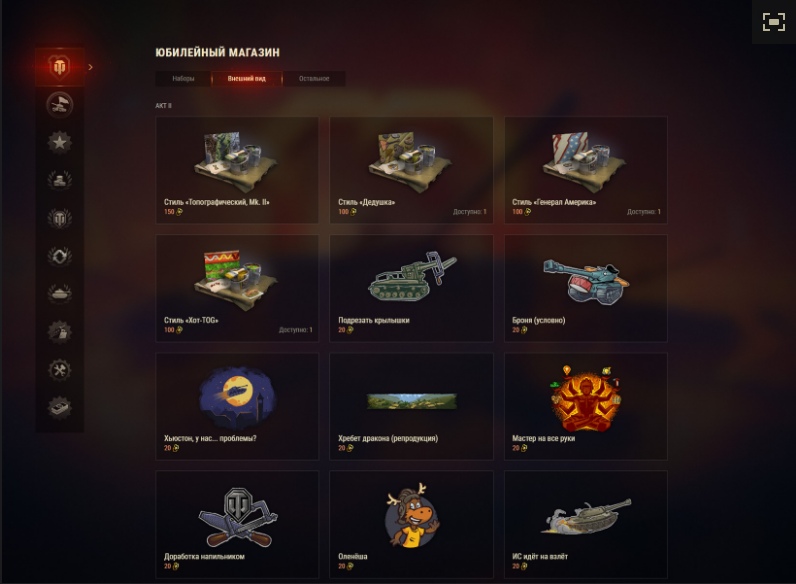The image size is (796, 584).
Task: Select the Стиль «Генерал Америка» card
Action: (x=586, y=170)
